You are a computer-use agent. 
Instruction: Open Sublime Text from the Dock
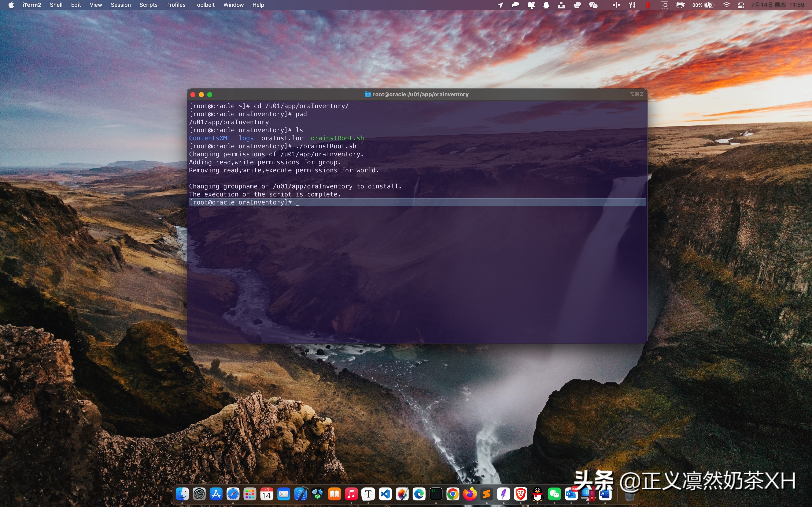coord(486,494)
